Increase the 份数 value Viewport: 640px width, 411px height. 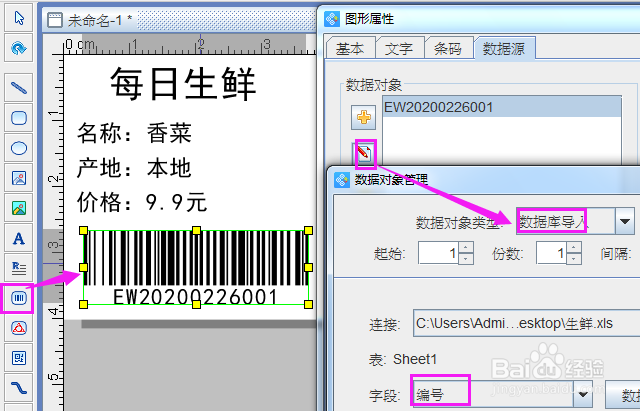574,247
